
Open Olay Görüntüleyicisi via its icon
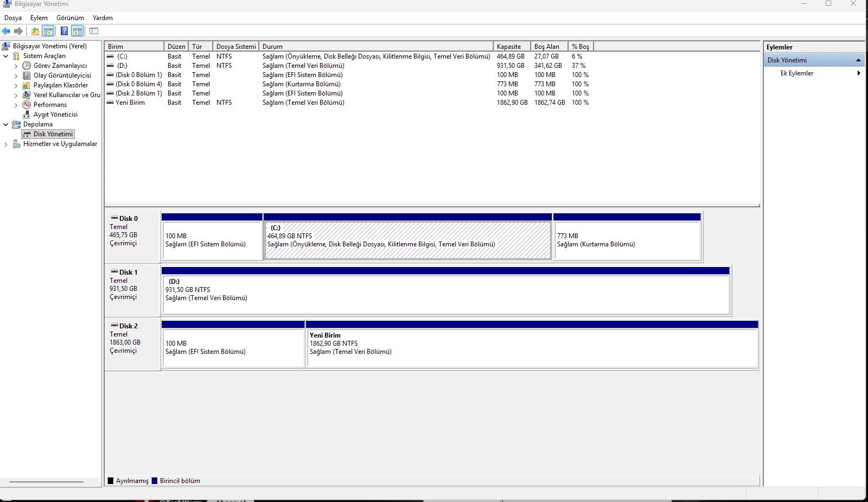click(27, 75)
